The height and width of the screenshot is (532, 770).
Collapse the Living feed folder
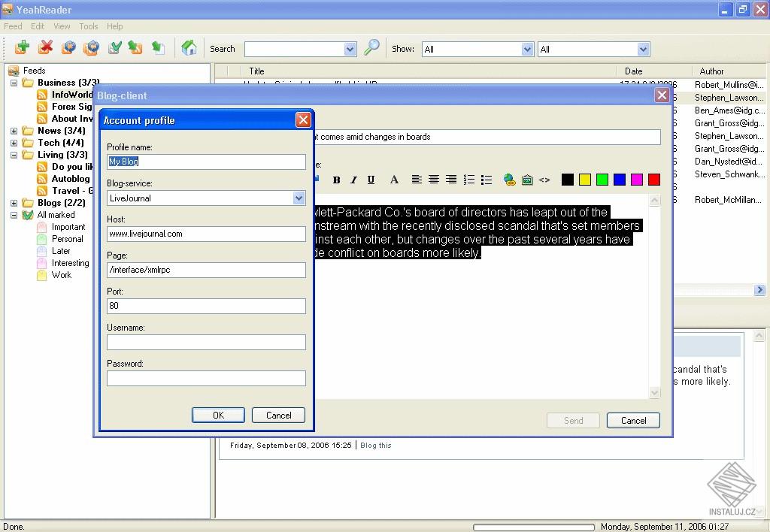15,154
